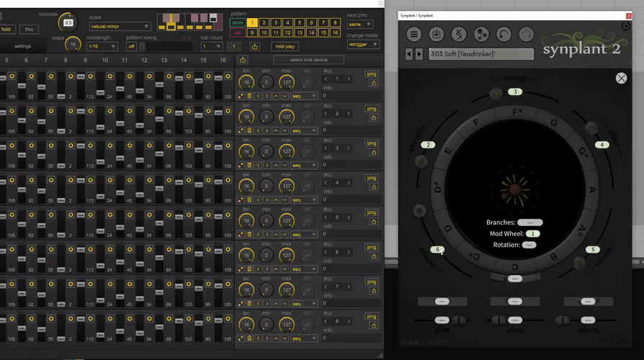
Task: Click Synplant redo arrow
Action: [526, 34]
